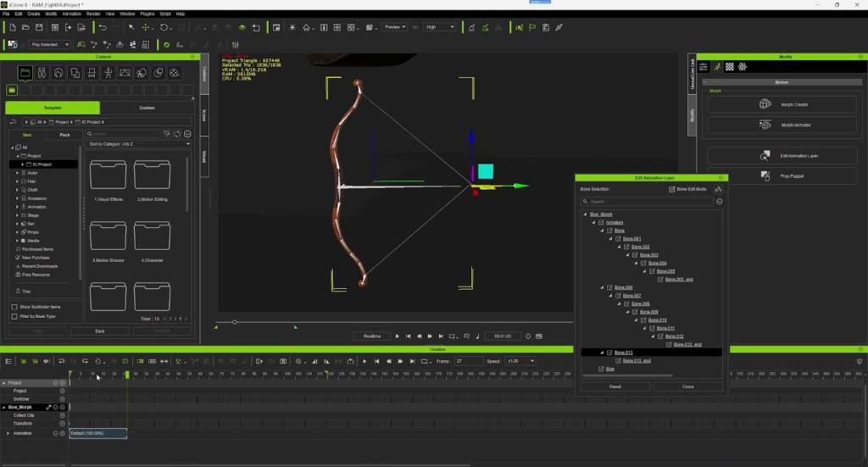This screenshot has width=868, height=467.
Task: Open the Plugins menu
Action: click(x=147, y=14)
